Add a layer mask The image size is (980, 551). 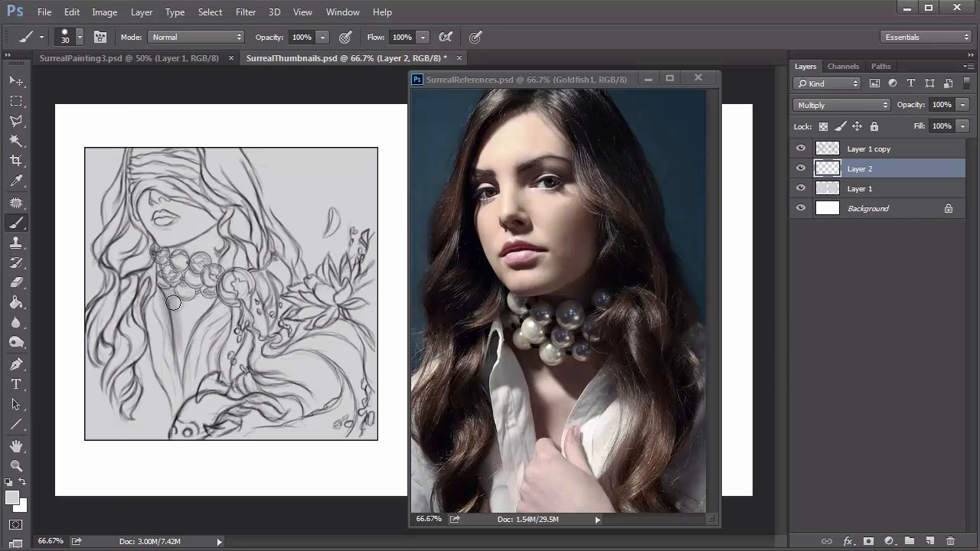868,541
